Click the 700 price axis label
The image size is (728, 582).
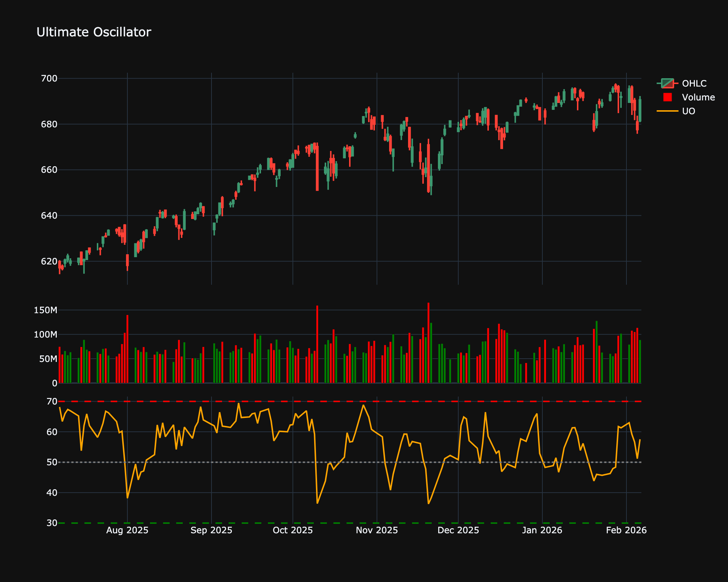coord(50,79)
